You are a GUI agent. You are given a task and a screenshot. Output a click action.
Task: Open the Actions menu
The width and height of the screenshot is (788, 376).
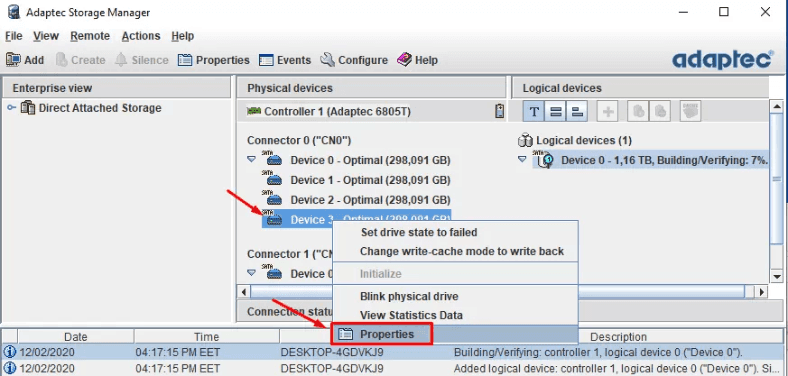tap(141, 36)
